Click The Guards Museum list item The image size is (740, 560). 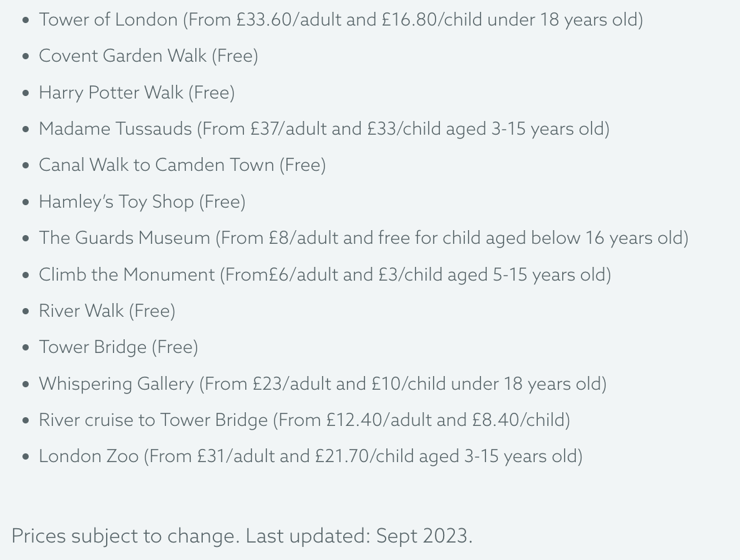click(364, 238)
